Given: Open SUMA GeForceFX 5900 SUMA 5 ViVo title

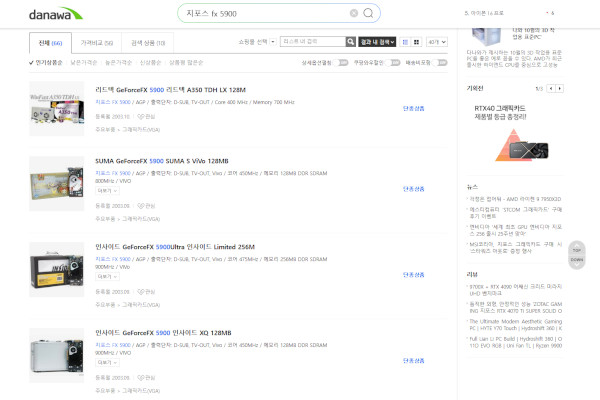Looking at the screenshot, I should click(162, 161).
